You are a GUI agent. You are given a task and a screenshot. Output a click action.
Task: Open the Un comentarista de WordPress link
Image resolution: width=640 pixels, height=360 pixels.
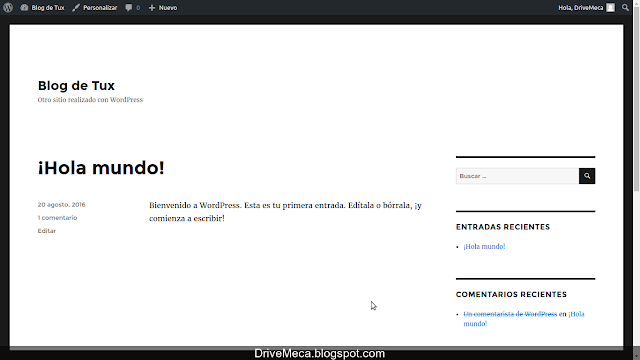pyautogui.click(x=510, y=314)
